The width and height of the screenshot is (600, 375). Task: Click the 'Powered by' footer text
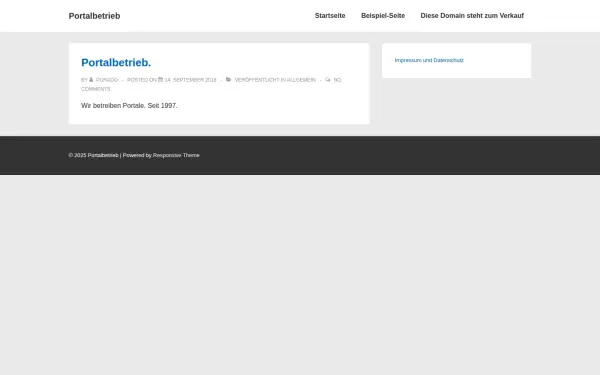tap(137, 155)
